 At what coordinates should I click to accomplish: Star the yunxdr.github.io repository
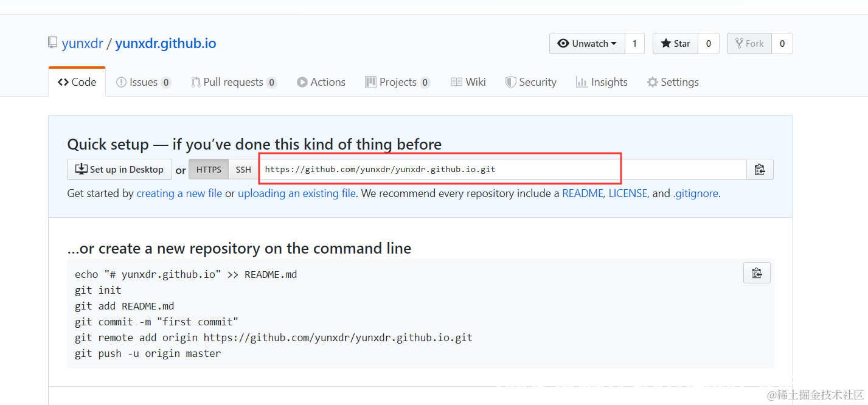tap(675, 44)
